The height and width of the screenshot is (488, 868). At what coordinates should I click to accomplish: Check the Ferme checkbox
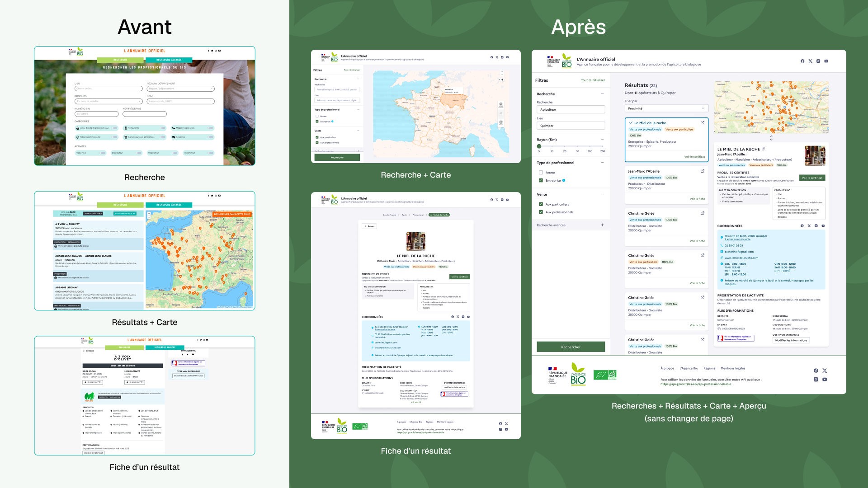[x=541, y=173]
